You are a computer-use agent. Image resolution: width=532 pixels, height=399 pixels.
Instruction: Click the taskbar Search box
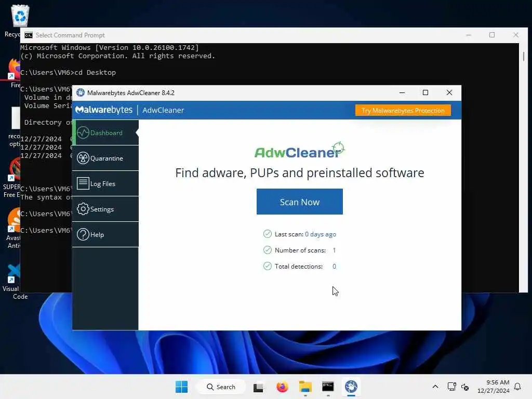(x=221, y=387)
